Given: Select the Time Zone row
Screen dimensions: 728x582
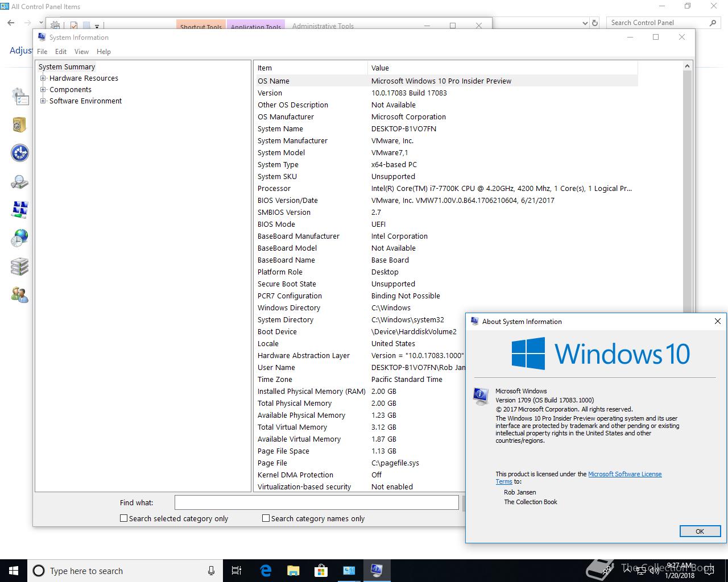Looking at the screenshot, I should pyautogui.click(x=360, y=379).
